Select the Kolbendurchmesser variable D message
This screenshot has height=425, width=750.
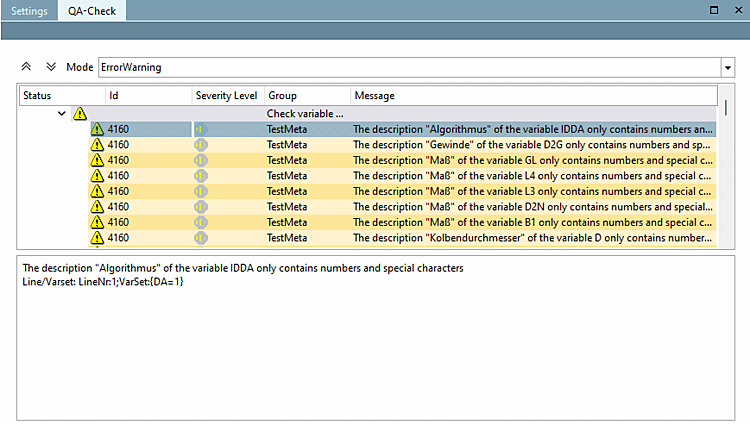tap(532, 238)
